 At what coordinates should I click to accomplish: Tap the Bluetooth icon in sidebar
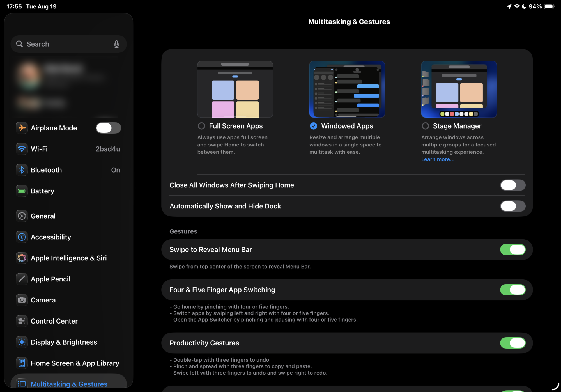22,170
